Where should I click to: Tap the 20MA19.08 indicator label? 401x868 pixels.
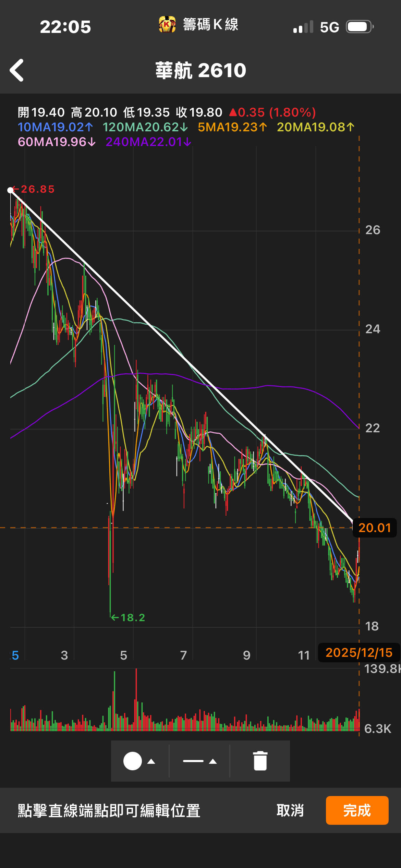(x=316, y=127)
